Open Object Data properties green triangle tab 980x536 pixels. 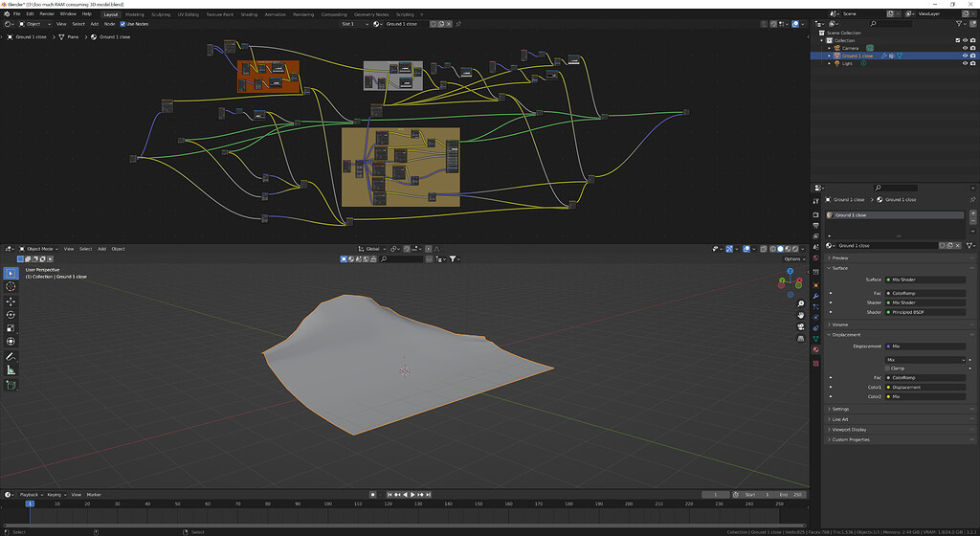[815, 339]
